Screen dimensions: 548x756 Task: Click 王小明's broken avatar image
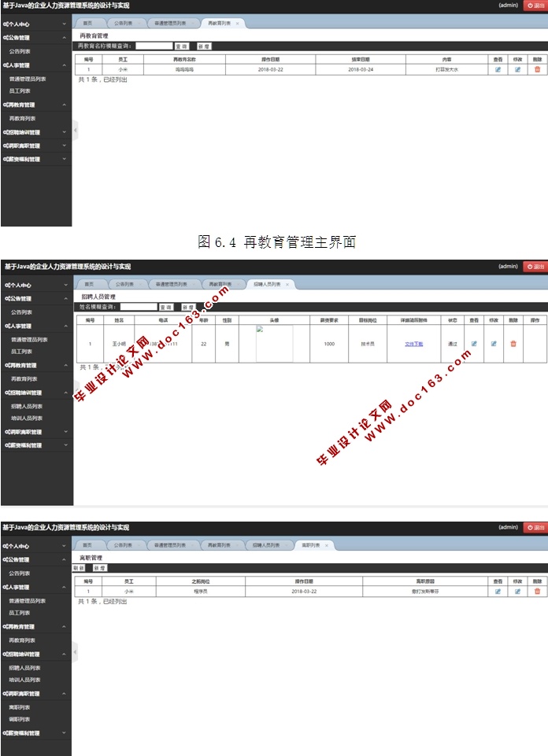[274, 343]
